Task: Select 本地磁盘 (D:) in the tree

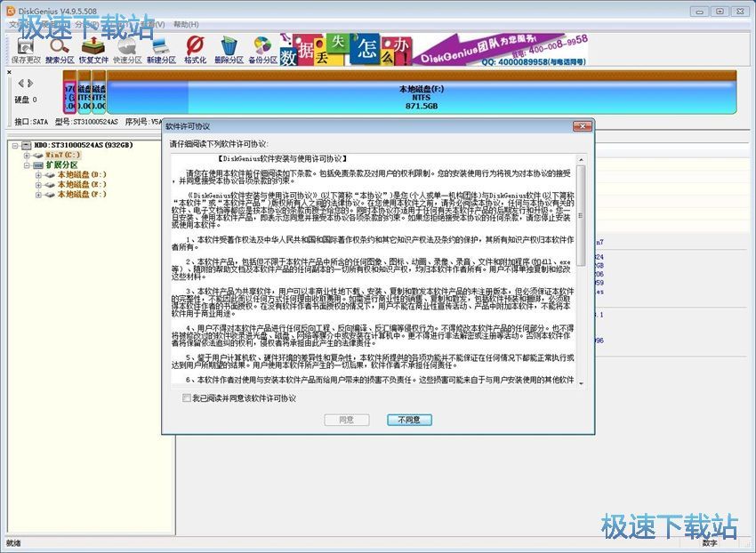Action: (x=82, y=175)
